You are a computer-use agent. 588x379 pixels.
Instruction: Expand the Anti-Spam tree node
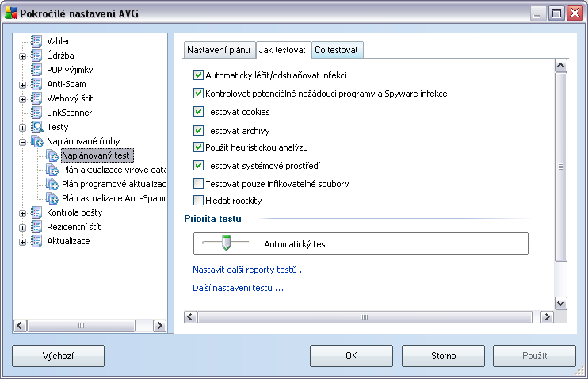click(22, 85)
